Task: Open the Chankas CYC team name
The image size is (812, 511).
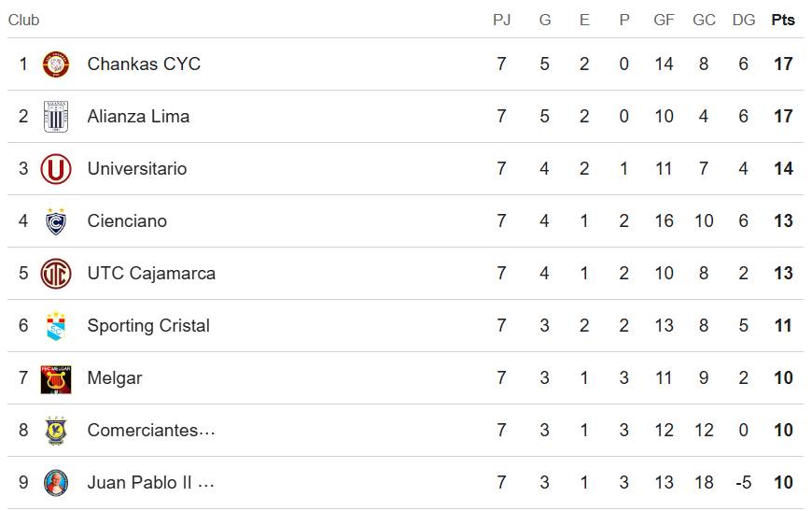Action: pyautogui.click(x=144, y=64)
